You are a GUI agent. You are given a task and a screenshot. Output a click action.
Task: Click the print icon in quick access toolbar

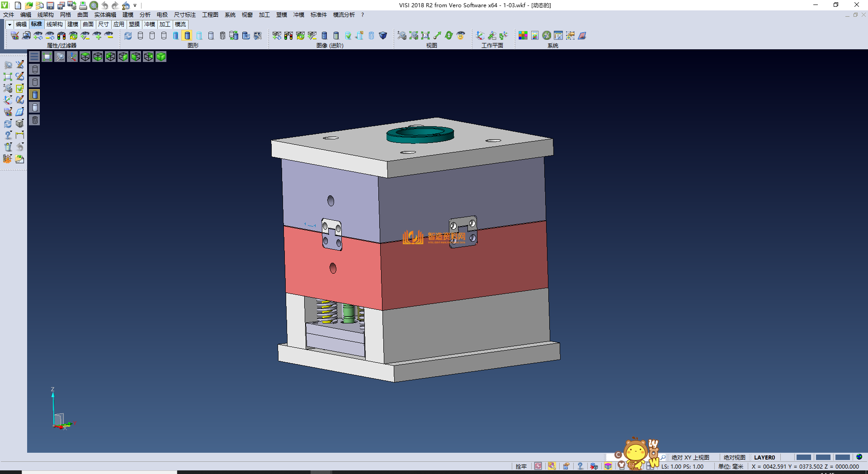83,5
